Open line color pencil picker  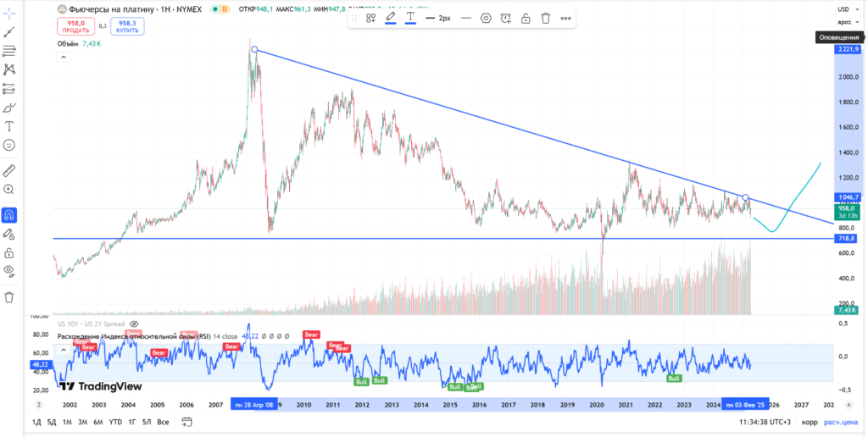pos(390,19)
